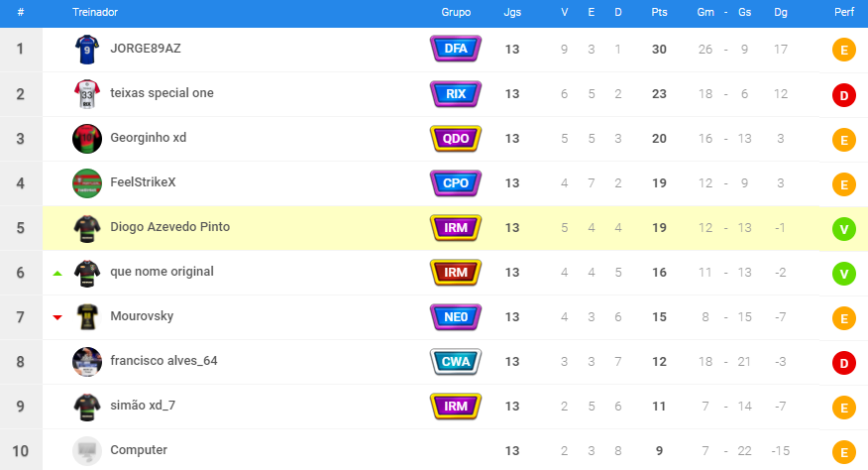The width and height of the screenshot is (868, 470).
Task: Click the Computer grey avatar
Action: tap(87, 451)
